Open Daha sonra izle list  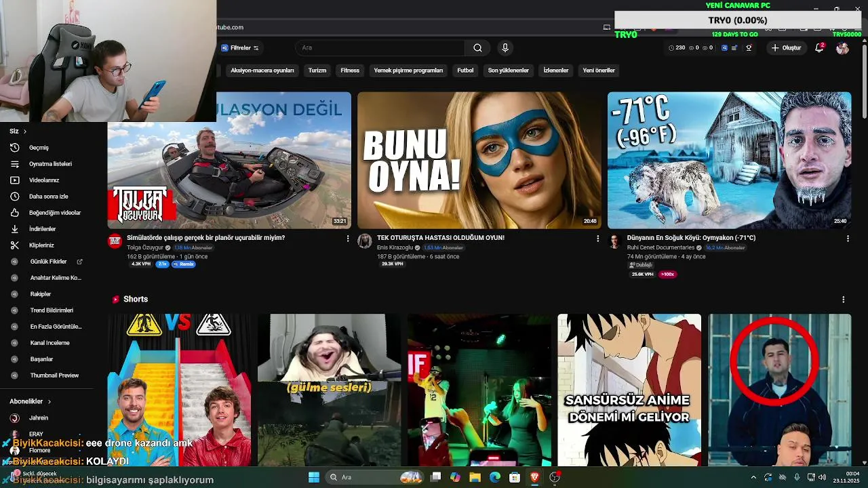(47, 197)
